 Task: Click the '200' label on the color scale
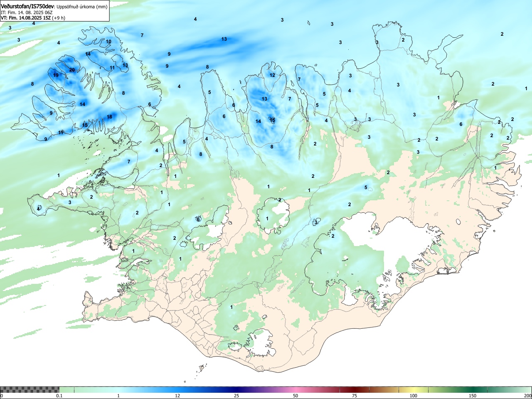point(527,396)
